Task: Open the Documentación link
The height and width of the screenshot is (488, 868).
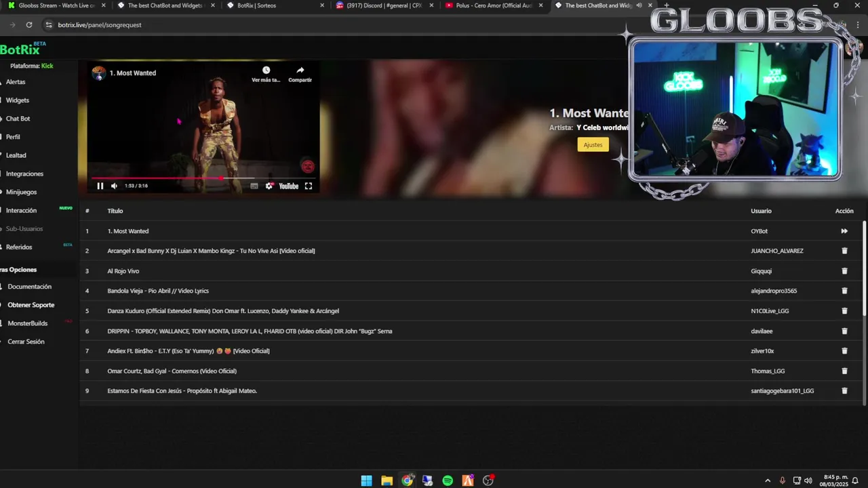Action: pos(29,287)
